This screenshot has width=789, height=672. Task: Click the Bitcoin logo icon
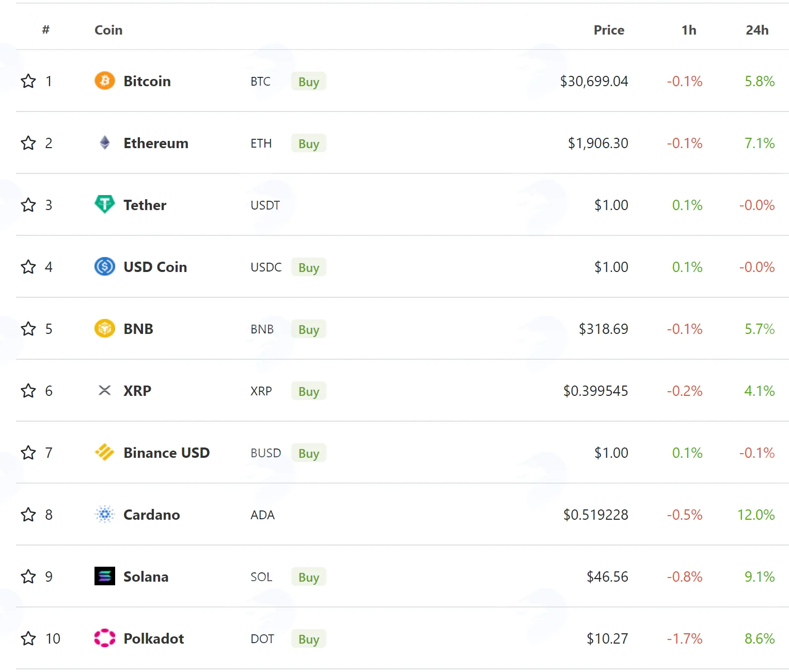pyautogui.click(x=104, y=81)
